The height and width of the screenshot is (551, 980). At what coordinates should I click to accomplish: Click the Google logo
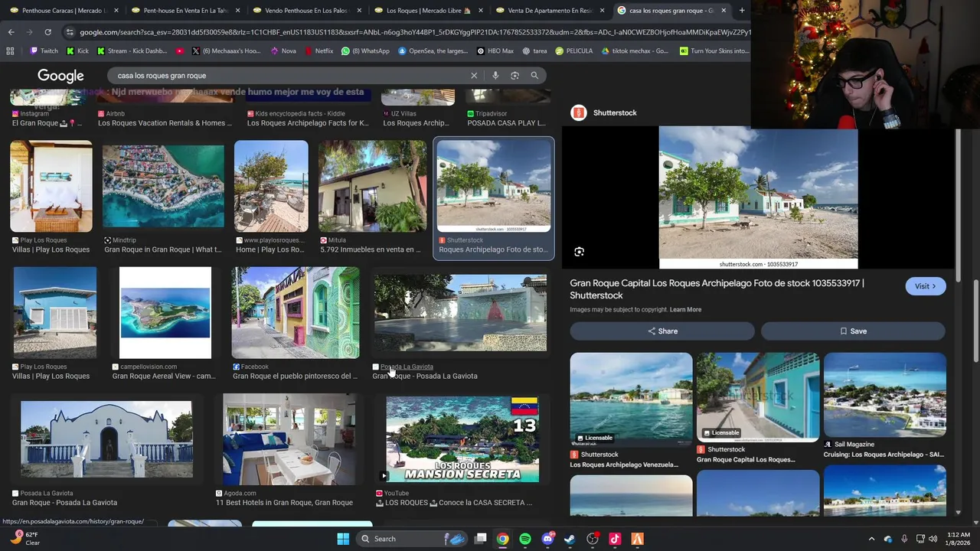tap(60, 76)
